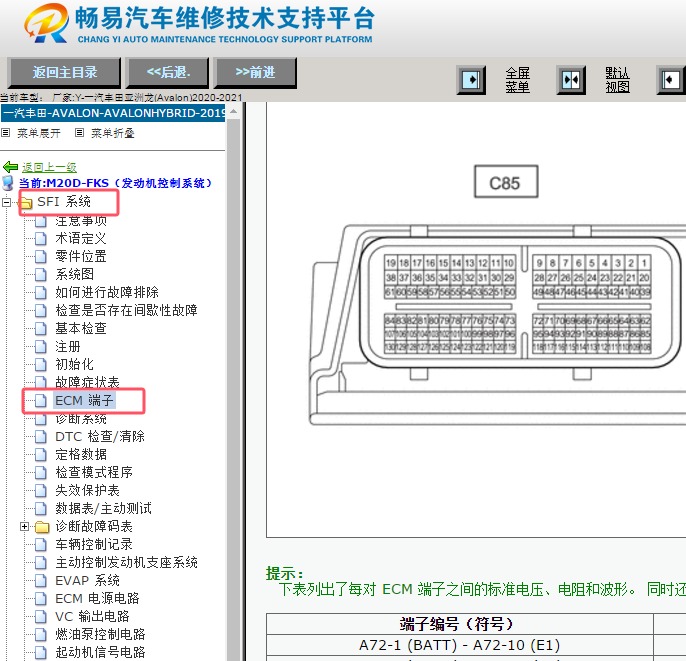Click document icon next to 基本检查
Screen dimensions: 686x661
click(41, 329)
